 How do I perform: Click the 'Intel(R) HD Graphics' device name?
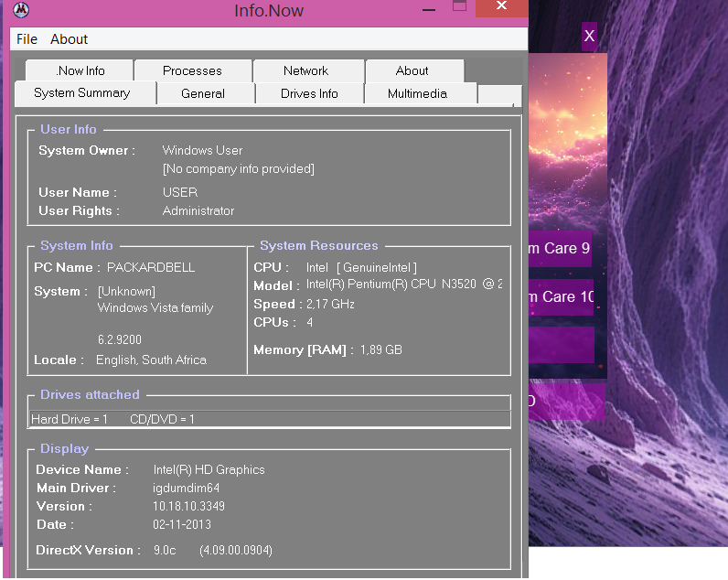point(209,469)
